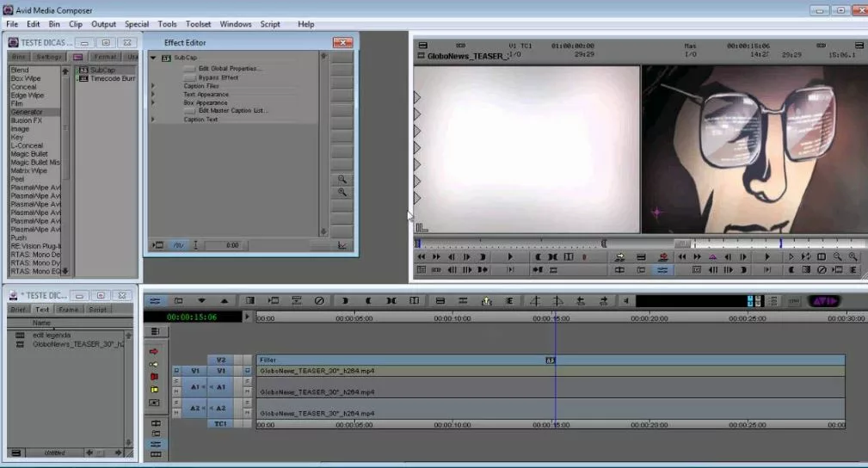Play the source monitor clip
This screenshot has height=468, width=868.
click(x=510, y=257)
